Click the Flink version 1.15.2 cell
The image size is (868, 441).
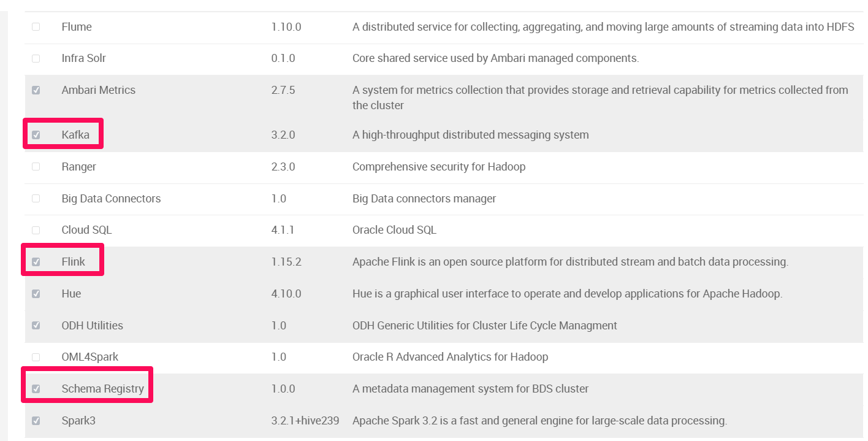pos(286,262)
